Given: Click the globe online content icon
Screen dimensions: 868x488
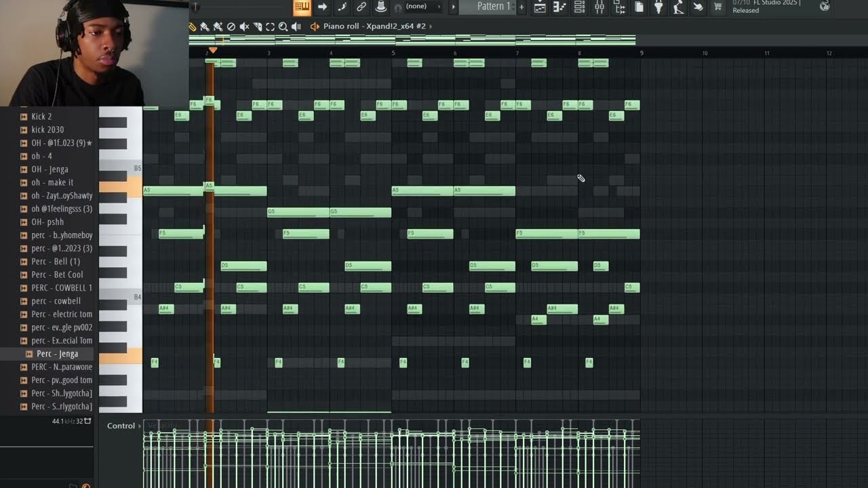Looking at the screenshot, I should coord(825,6).
